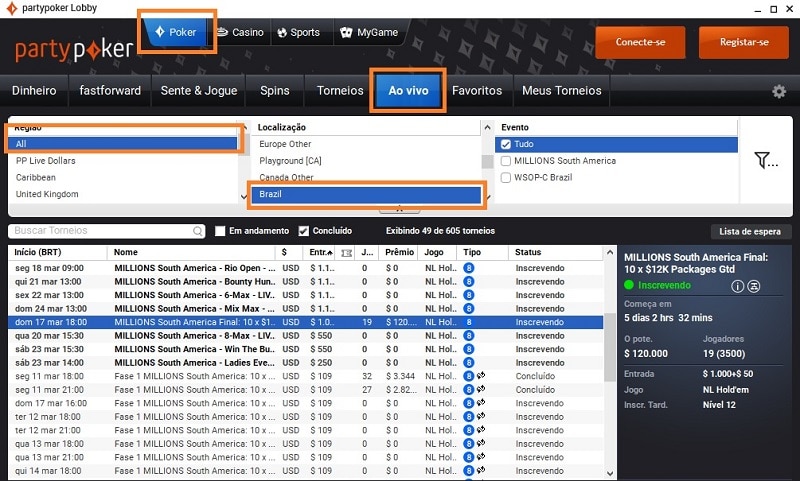The image size is (800, 481).
Task: Click the ticket icon column header
Action: coord(346,252)
